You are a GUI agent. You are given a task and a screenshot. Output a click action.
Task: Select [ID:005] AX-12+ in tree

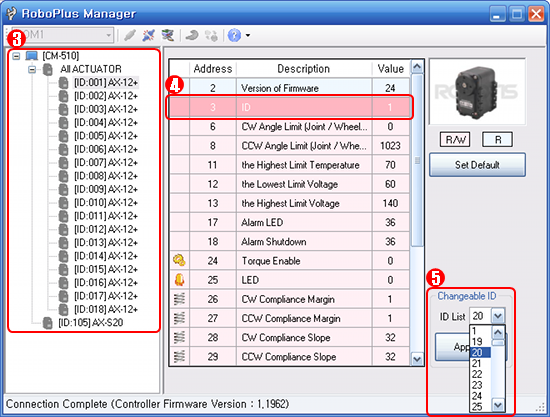click(106, 136)
